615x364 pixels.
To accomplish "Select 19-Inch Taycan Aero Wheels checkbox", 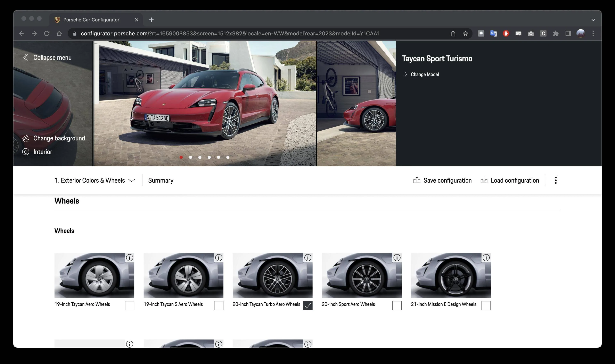I will point(130,306).
